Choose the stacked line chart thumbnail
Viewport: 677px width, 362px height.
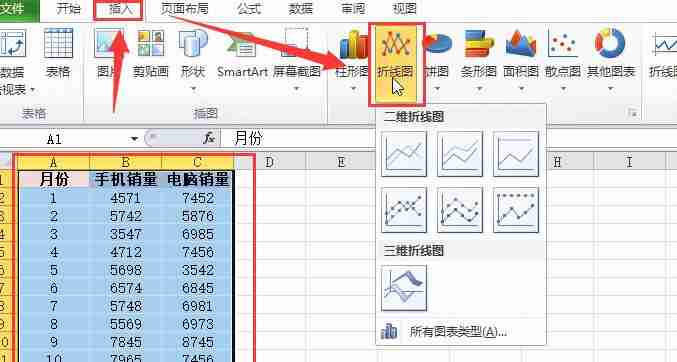tap(460, 154)
